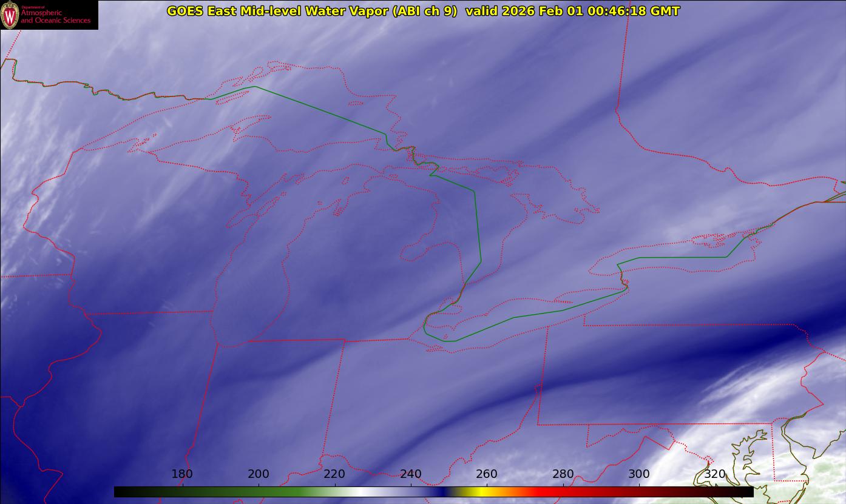Click the 240 value on the colorbar

point(411,474)
